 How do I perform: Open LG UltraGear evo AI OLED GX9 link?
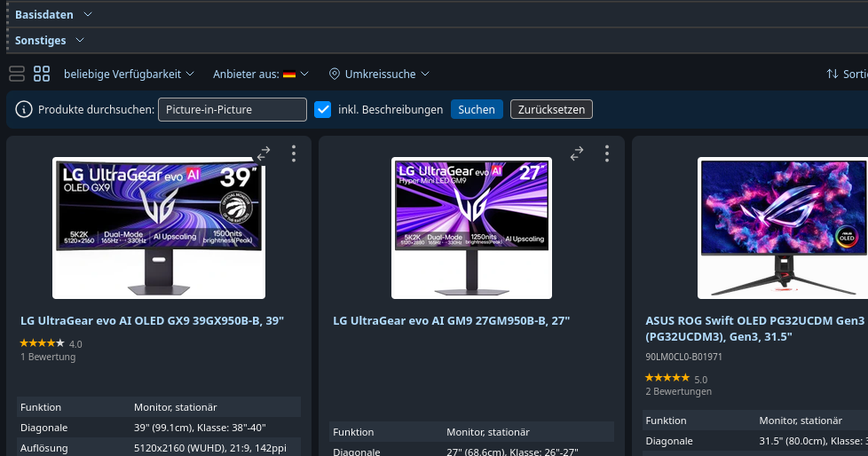pyautogui.click(x=152, y=321)
